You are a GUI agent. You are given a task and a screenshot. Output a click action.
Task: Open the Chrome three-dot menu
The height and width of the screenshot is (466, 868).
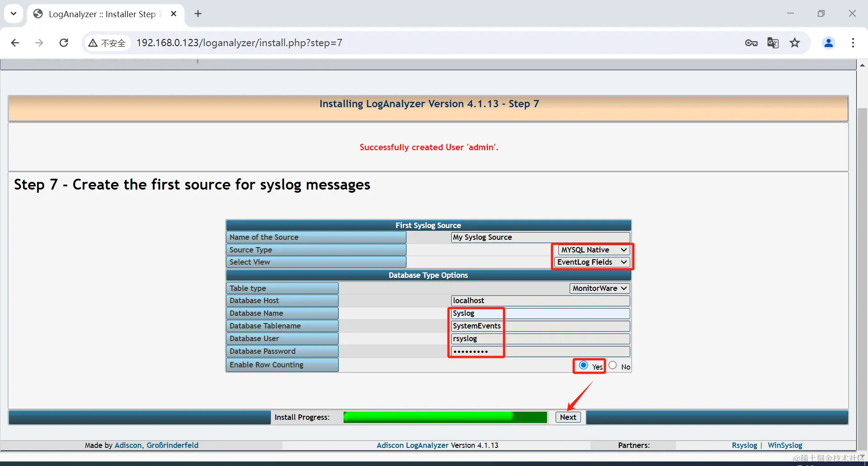click(x=853, y=43)
